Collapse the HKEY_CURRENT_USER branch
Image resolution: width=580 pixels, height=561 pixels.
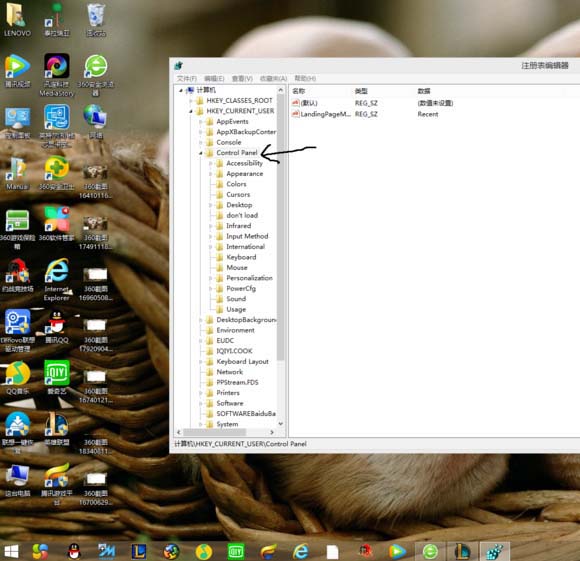tap(191, 111)
